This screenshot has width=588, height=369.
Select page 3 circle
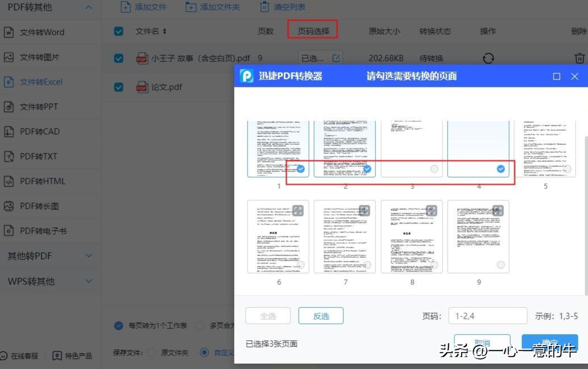click(434, 169)
